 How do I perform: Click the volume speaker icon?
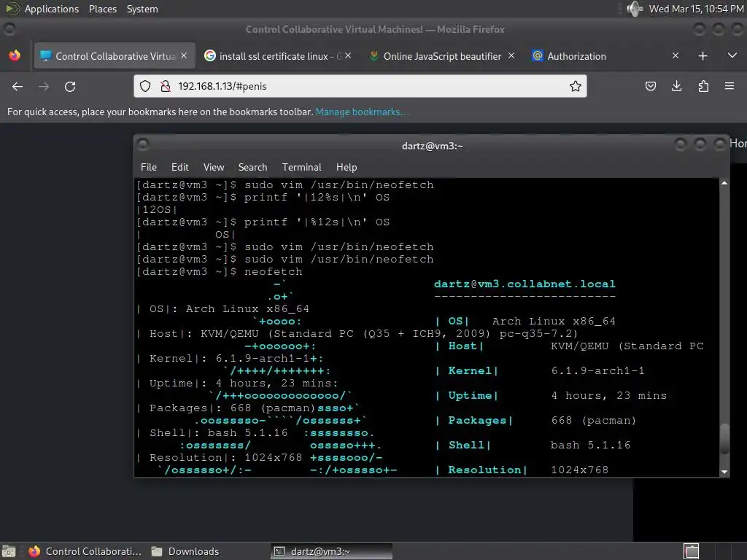pyautogui.click(x=634, y=9)
